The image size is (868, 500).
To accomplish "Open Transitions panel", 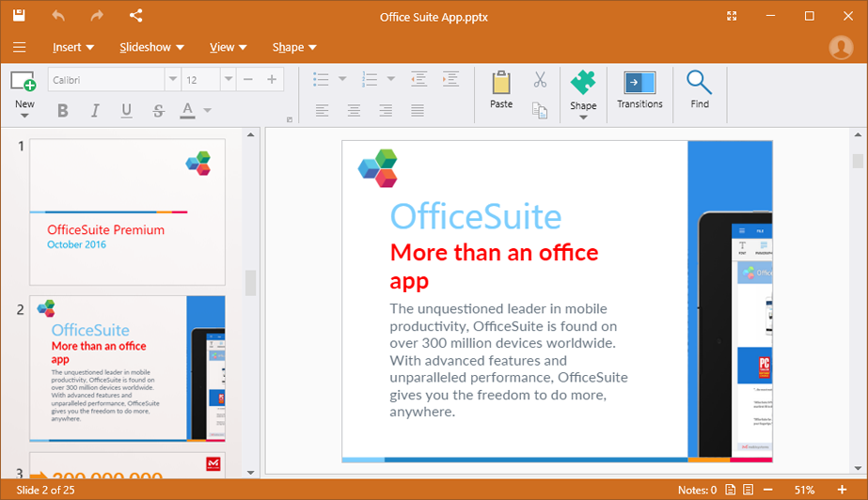I will pyautogui.click(x=639, y=89).
